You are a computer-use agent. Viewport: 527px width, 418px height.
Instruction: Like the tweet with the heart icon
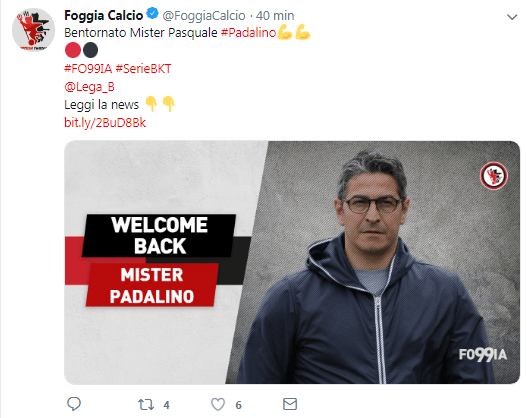point(218,404)
